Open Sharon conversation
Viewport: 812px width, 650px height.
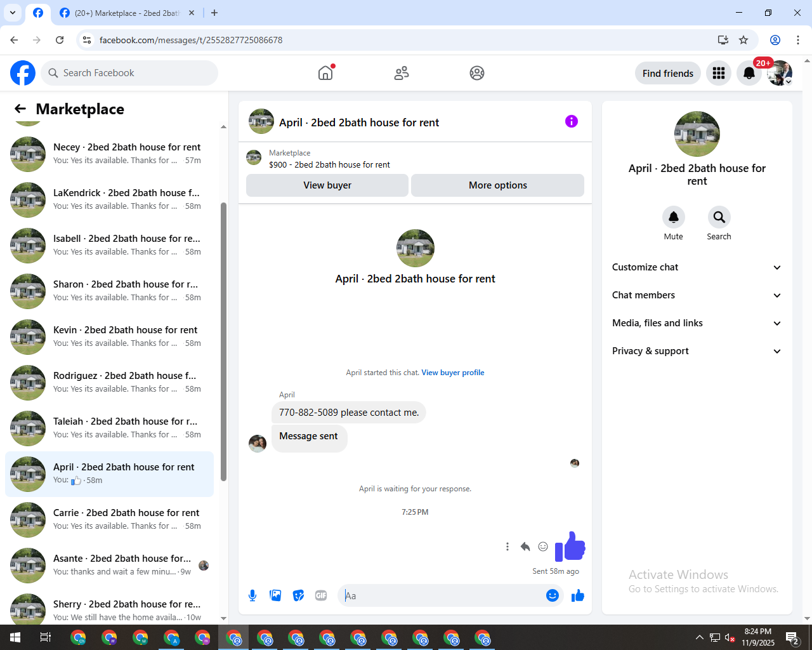pos(109,291)
